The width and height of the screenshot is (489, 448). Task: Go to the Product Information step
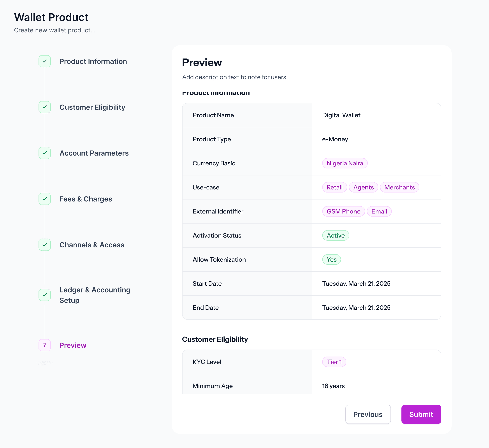point(93,61)
